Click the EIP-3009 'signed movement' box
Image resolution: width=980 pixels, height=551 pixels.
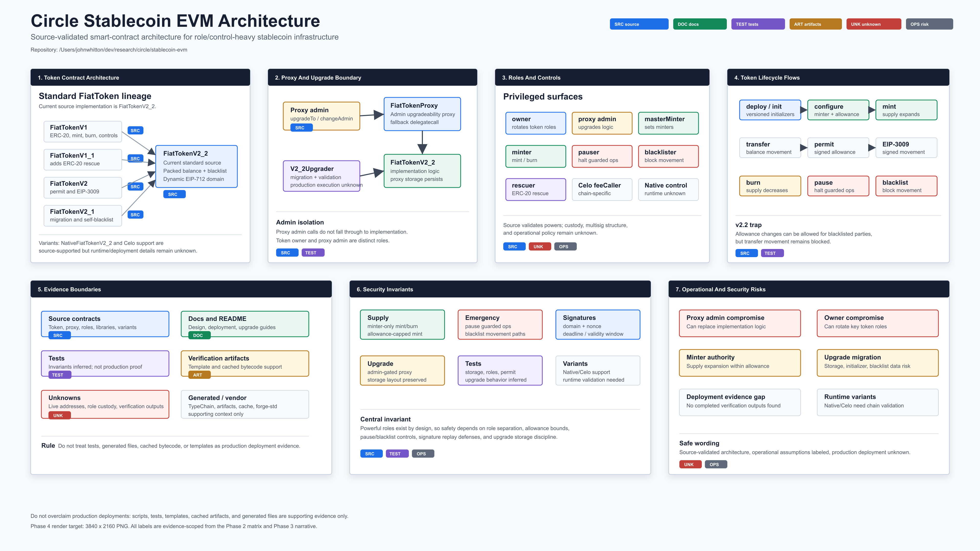point(906,148)
